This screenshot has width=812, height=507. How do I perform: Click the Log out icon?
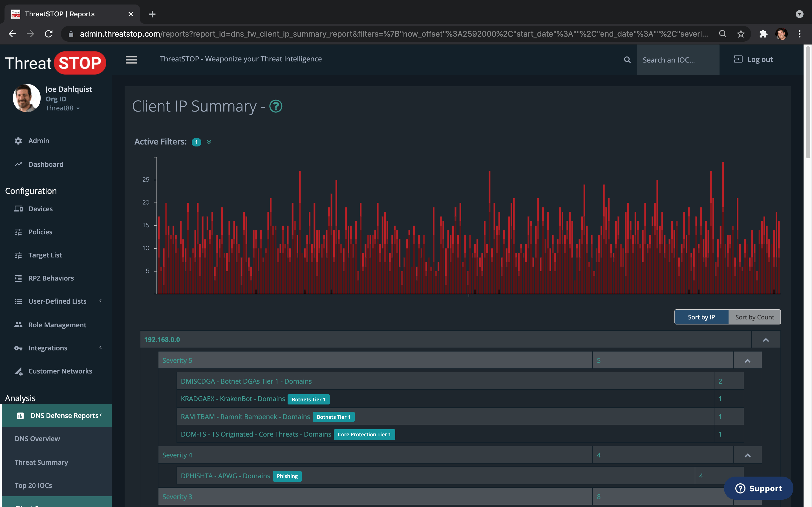(x=738, y=59)
